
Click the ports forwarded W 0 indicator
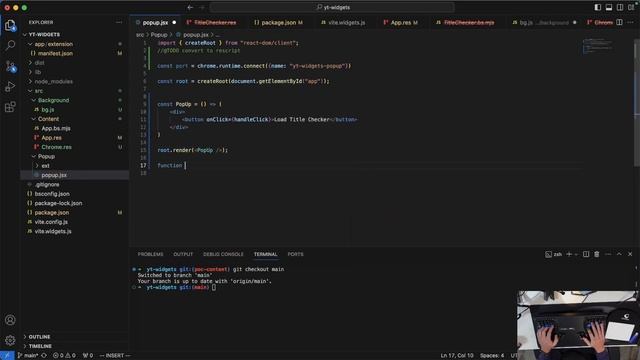[x=88, y=356]
